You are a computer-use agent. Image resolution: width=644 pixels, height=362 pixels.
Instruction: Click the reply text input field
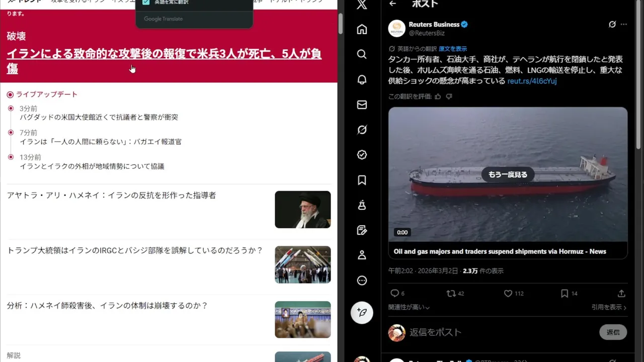(500, 332)
